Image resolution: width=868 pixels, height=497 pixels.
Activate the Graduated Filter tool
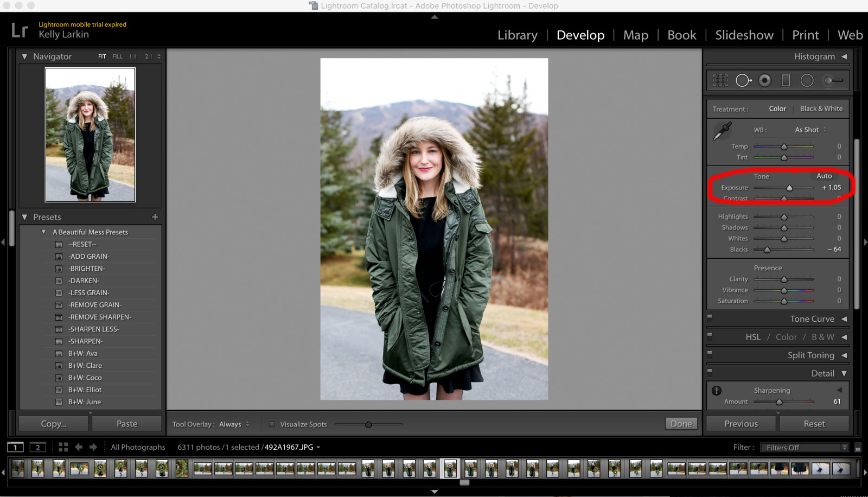point(786,80)
